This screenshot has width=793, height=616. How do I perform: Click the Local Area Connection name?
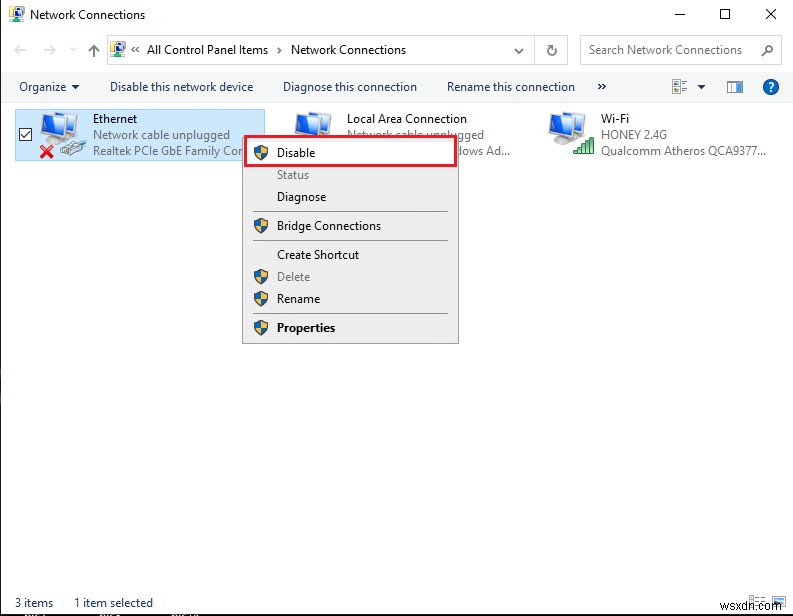pyautogui.click(x=407, y=119)
